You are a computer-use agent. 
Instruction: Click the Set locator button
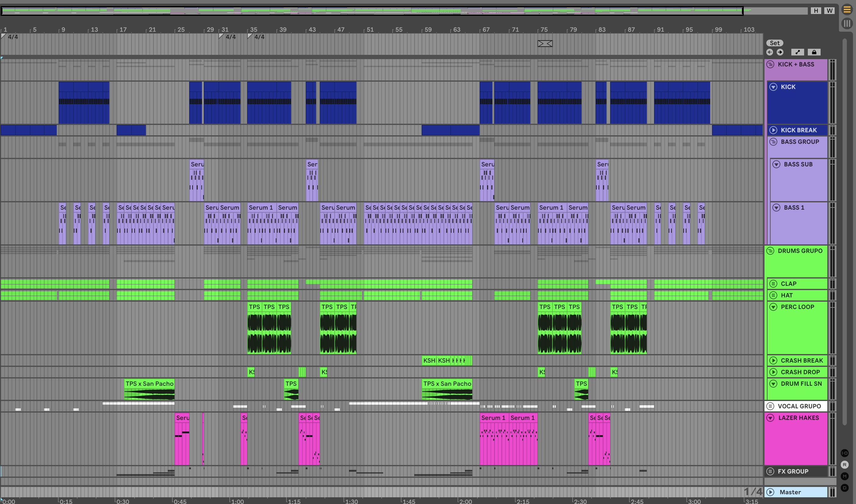coord(775,43)
